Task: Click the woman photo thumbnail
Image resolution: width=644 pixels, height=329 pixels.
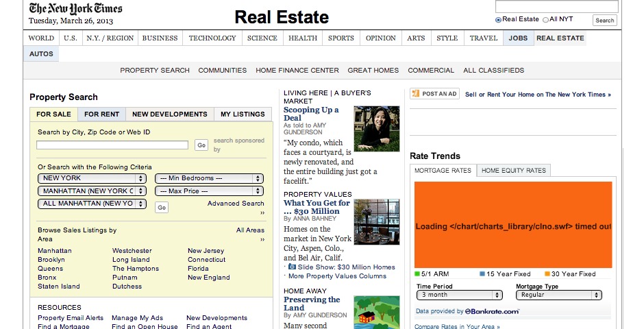Action: [377, 129]
